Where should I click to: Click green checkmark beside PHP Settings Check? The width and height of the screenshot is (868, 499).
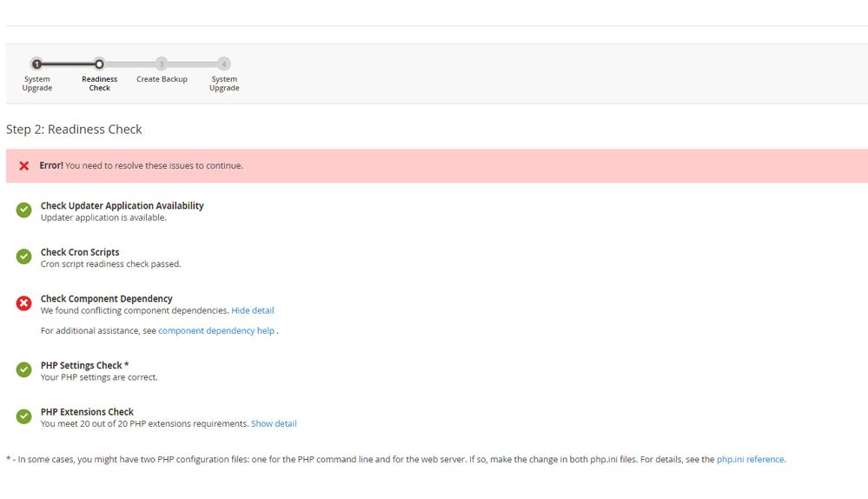[x=24, y=370]
